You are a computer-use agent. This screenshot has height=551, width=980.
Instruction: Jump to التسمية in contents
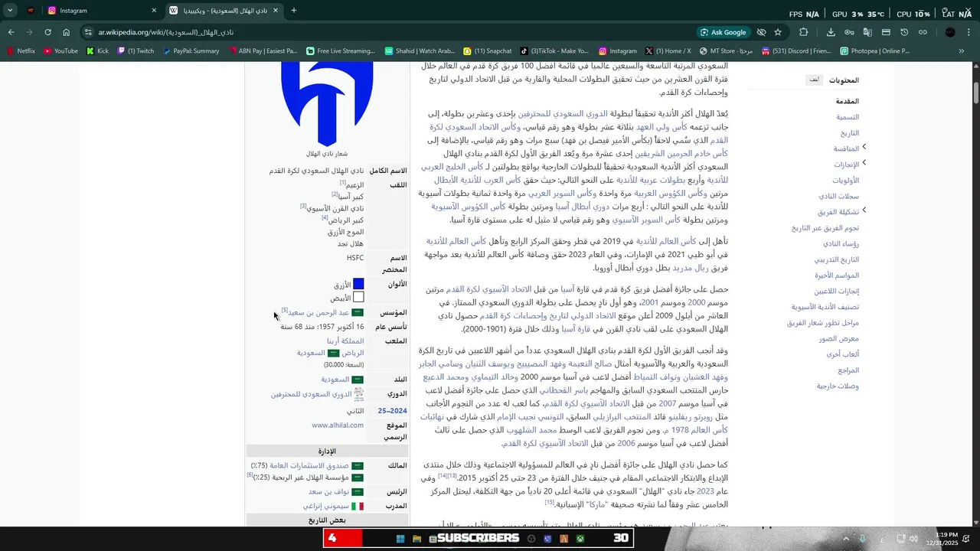847,117
